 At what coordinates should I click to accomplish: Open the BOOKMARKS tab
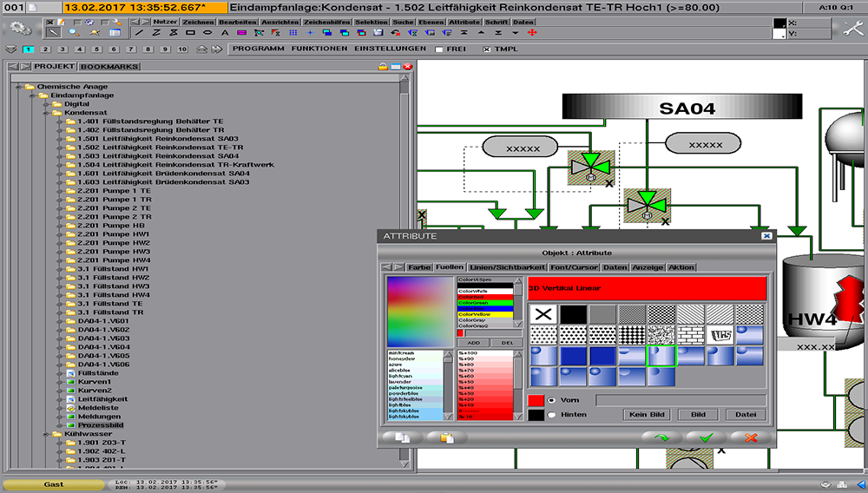[109, 66]
